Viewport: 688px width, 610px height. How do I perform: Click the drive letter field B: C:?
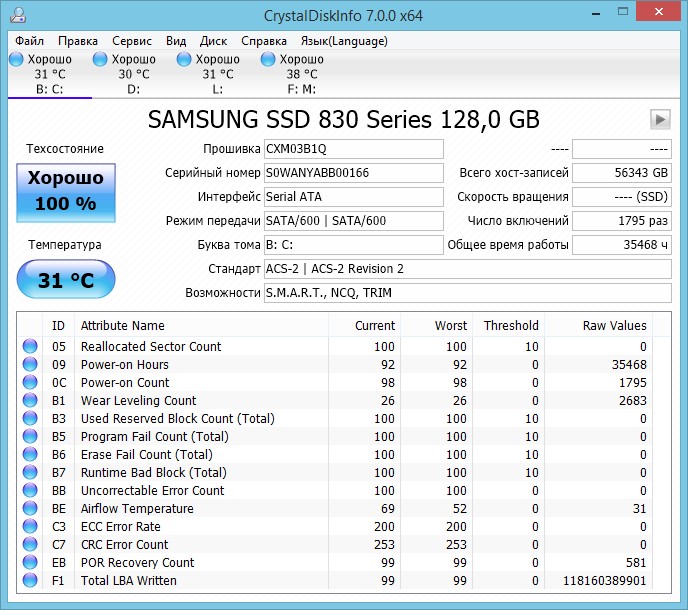tap(354, 245)
